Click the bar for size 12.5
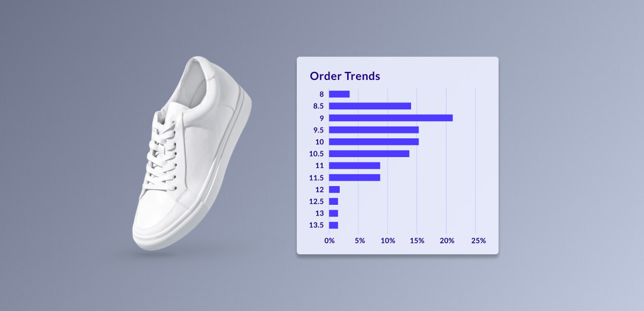The height and width of the screenshot is (311, 644). pyautogui.click(x=333, y=201)
